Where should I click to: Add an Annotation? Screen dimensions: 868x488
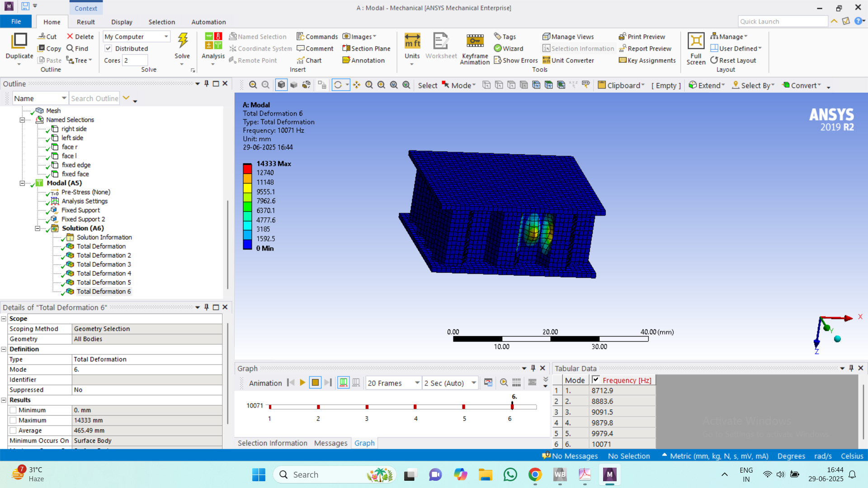363,60
